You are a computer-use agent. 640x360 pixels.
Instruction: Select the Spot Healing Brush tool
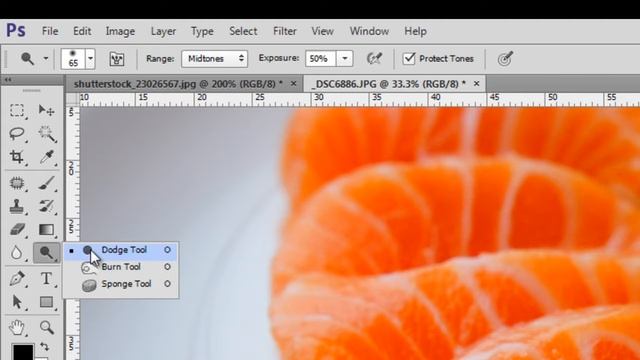tap(17, 183)
